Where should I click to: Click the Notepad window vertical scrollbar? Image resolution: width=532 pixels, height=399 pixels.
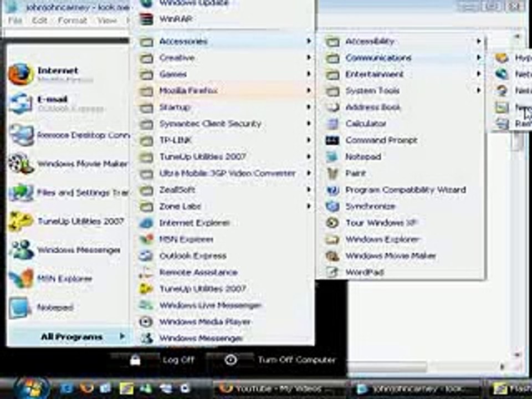point(517,196)
